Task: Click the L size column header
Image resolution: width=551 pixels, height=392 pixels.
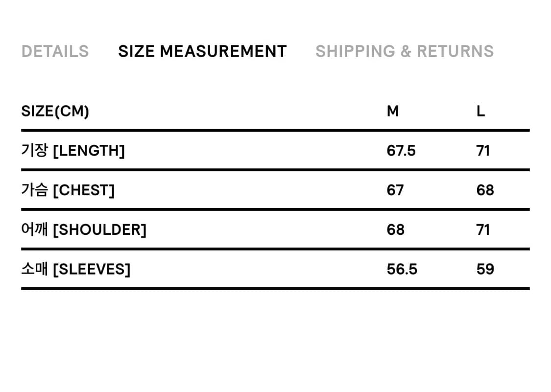Action: (480, 112)
